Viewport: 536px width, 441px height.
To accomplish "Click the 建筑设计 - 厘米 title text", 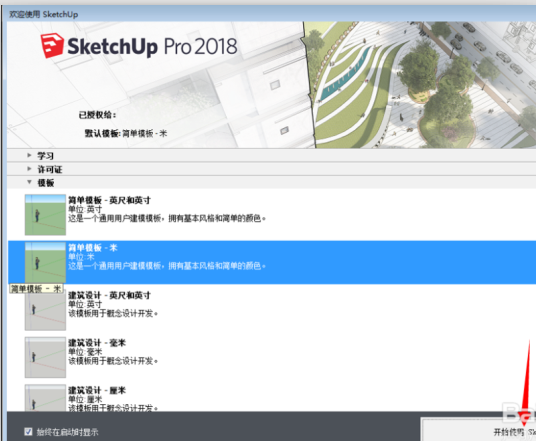I will 97,390.
